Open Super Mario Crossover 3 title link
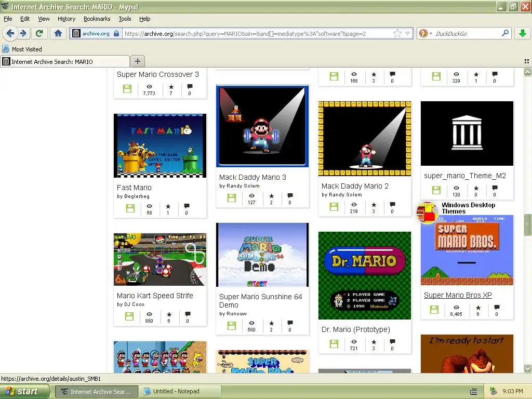 click(158, 74)
